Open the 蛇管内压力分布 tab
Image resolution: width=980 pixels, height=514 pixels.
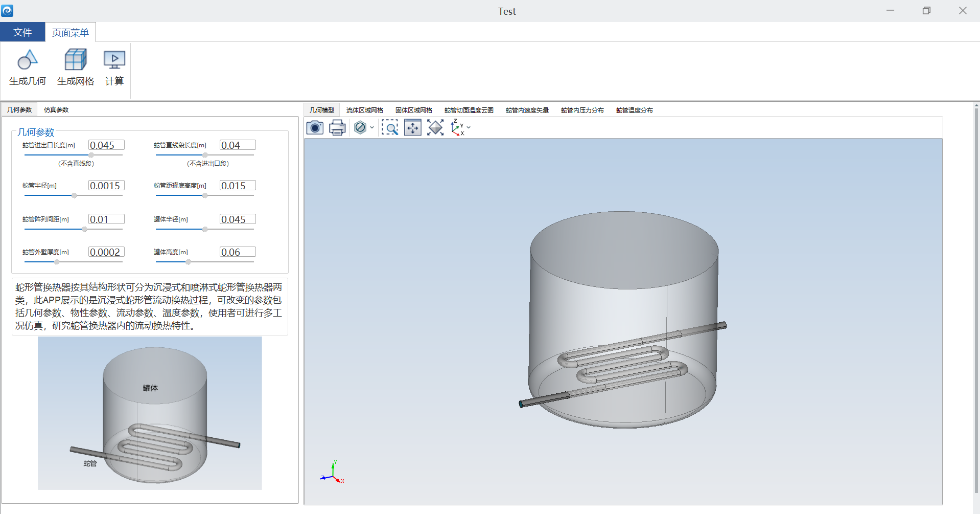click(582, 110)
